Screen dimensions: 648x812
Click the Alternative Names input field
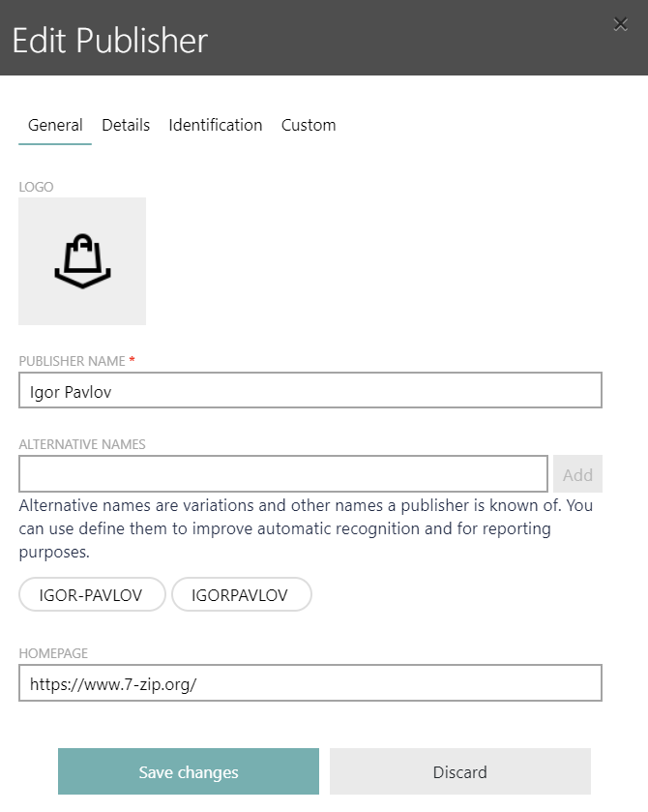coord(282,474)
